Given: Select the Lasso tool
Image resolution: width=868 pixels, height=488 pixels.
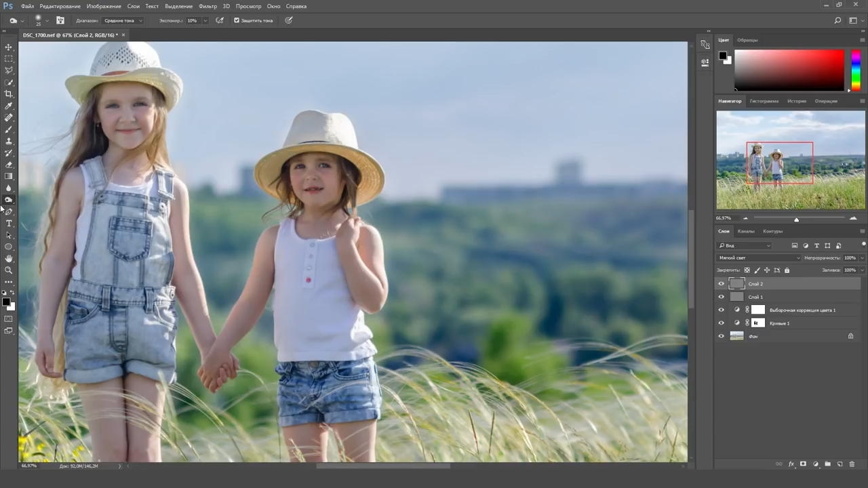Looking at the screenshot, I should pos(9,70).
